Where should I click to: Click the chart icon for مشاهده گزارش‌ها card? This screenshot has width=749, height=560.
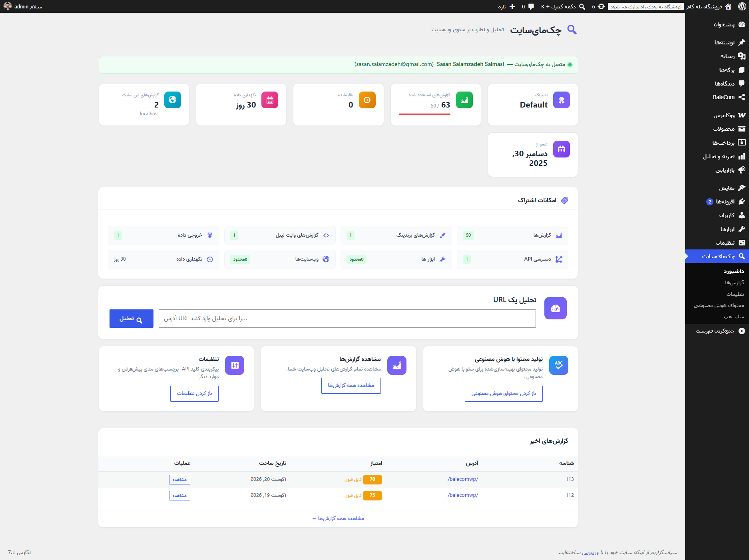pyautogui.click(x=397, y=365)
